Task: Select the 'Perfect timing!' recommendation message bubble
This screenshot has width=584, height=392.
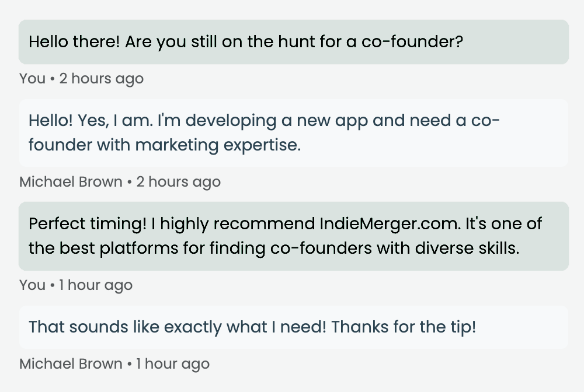Action: [294, 236]
